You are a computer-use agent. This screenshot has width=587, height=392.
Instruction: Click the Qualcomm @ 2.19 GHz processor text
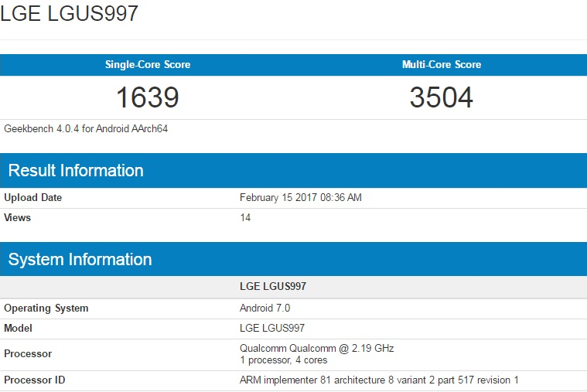click(x=316, y=349)
